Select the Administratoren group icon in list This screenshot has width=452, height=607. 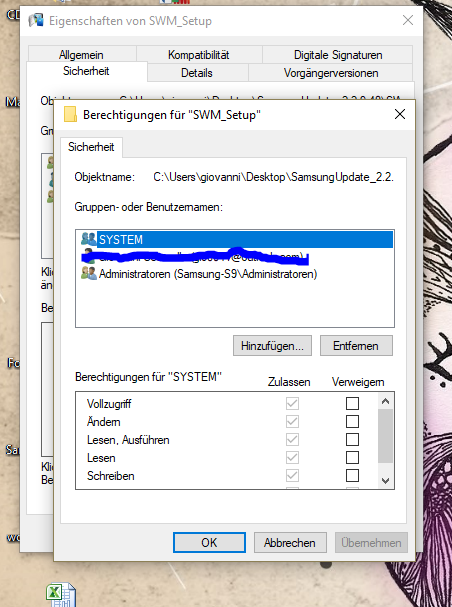(x=89, y=273)
